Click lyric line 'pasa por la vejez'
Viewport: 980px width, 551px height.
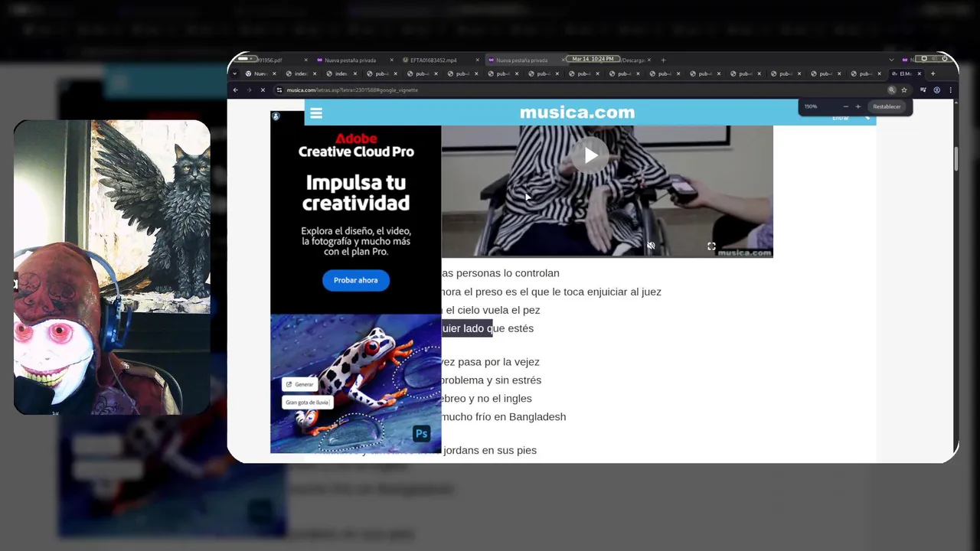pos(498,362)
